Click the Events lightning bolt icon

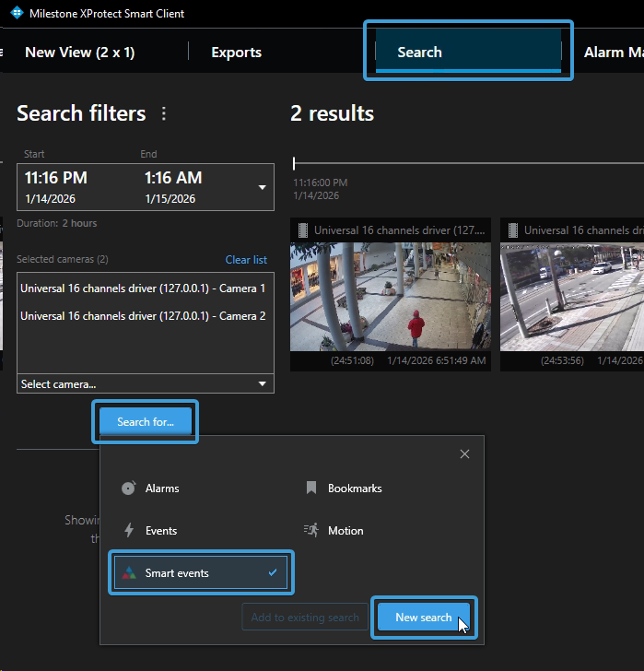[129, 530]
